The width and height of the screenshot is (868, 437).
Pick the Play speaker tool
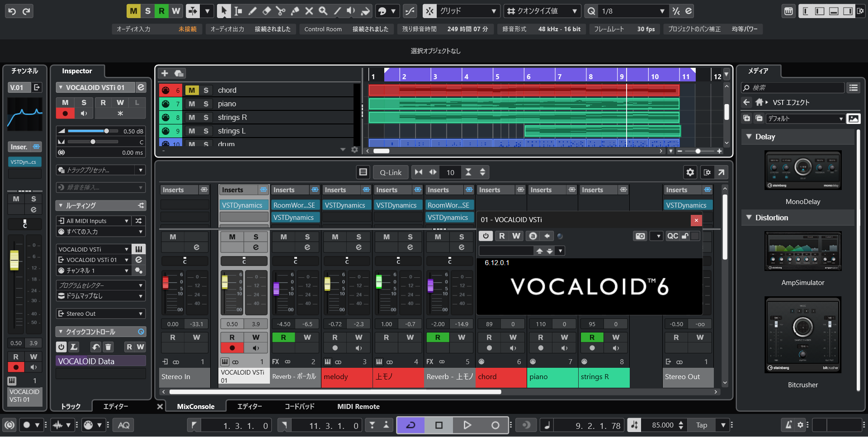click(351, 11)
